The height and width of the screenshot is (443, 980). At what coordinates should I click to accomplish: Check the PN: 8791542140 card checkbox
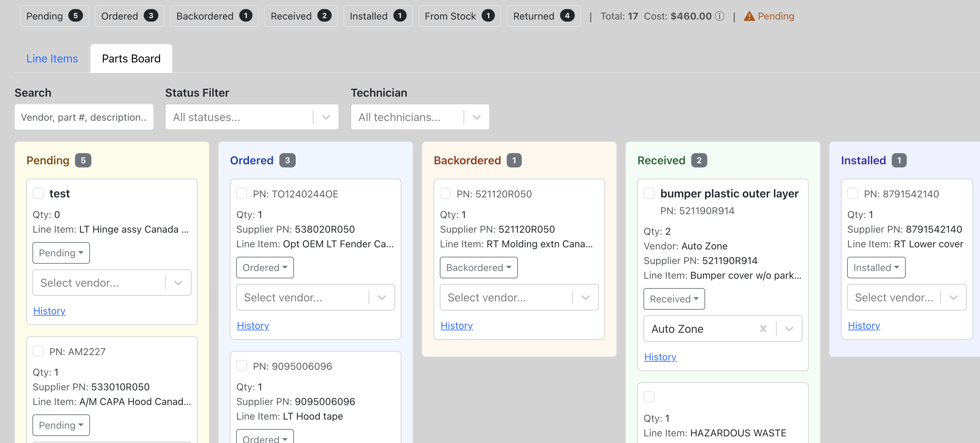[x=853, y=193]
